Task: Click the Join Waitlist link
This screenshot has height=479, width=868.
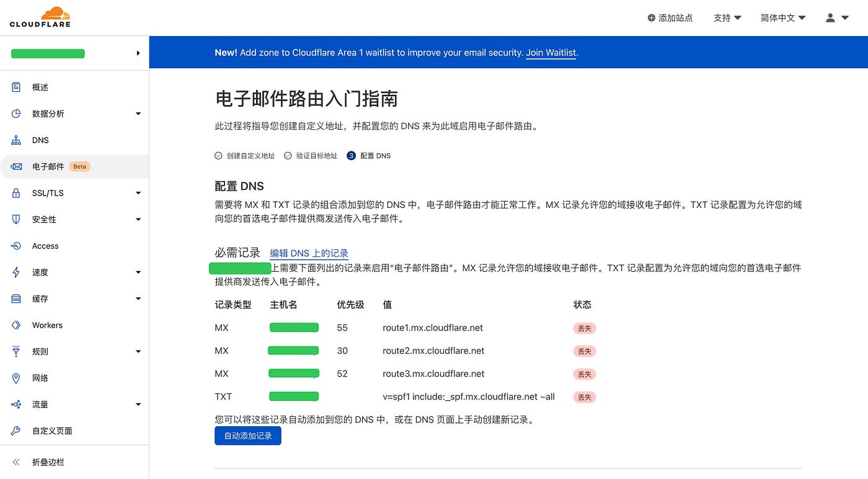Action: pos(552,53)
